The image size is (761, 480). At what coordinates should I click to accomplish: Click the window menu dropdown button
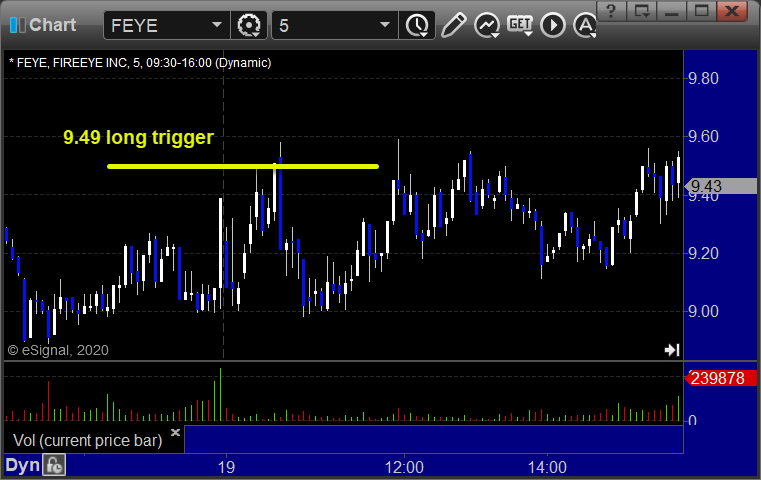click(642, 11)
